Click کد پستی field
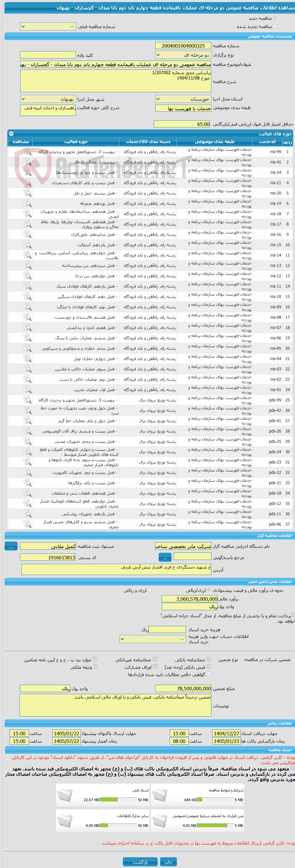The image size is (295, 868). point(48,557)
